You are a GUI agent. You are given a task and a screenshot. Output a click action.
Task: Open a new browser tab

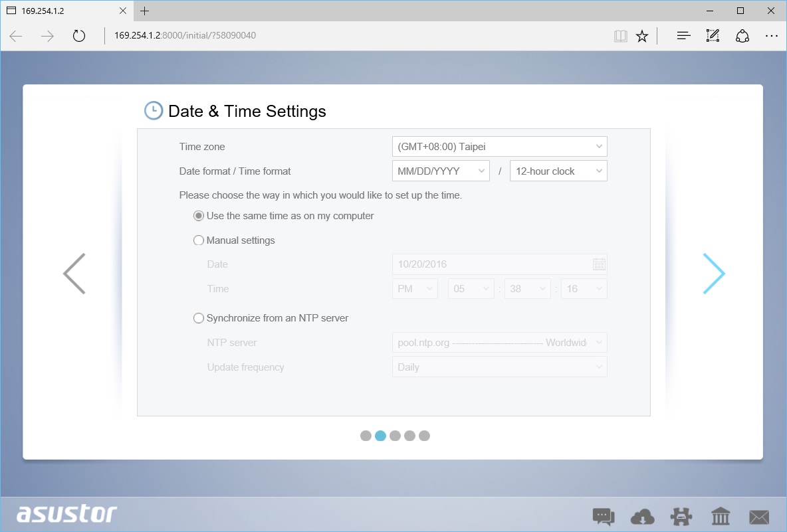click(144, 11)
